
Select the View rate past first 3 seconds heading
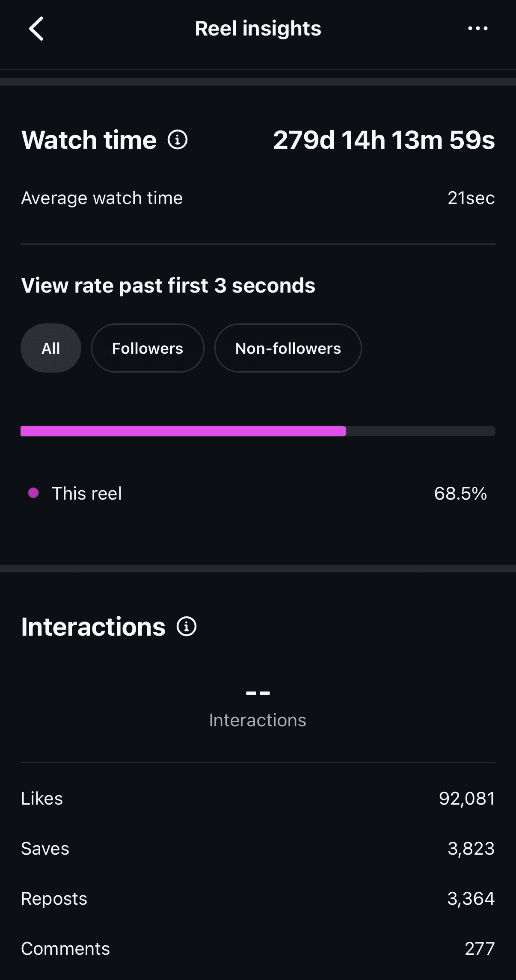[168, 285]
